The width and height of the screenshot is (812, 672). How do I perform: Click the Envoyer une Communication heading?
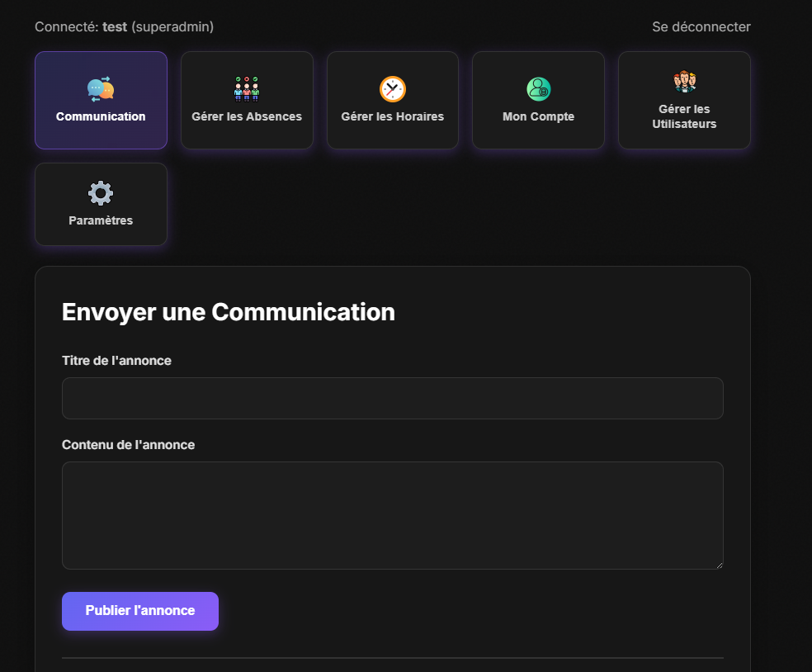(229, 312)
